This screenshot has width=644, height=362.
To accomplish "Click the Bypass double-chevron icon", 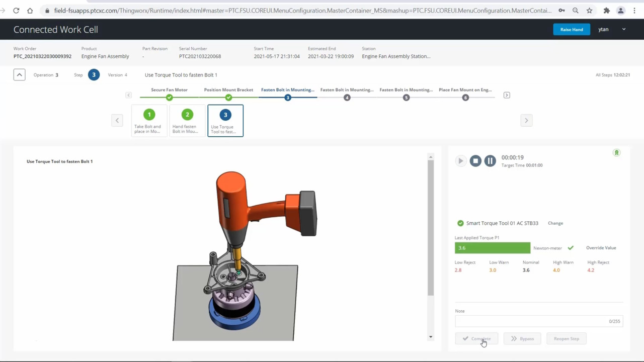I will 514,338.
